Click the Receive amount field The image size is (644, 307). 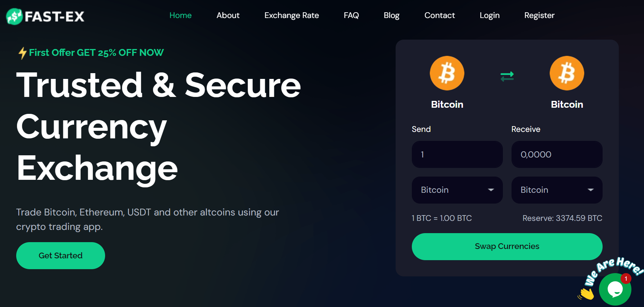click(x=557, y=154)
